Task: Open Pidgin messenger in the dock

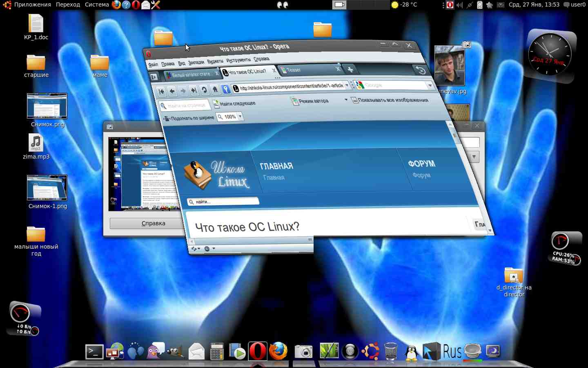Action: (156, 351)
